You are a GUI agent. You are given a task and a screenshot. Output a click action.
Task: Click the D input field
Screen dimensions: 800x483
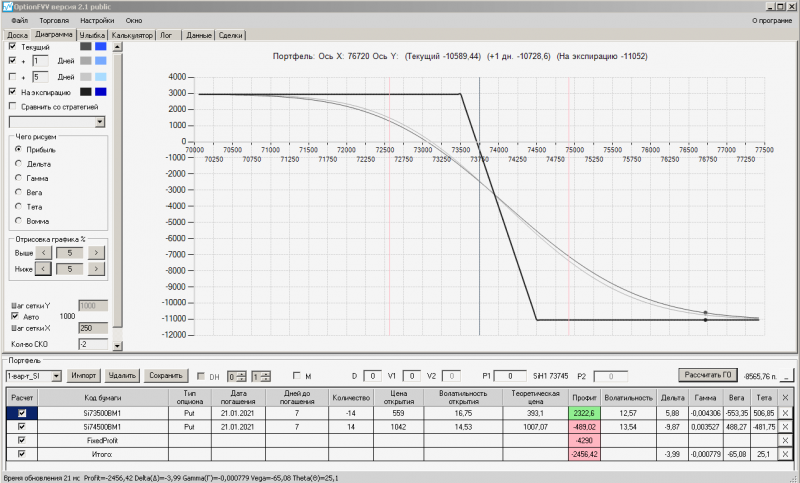point(372,376)
